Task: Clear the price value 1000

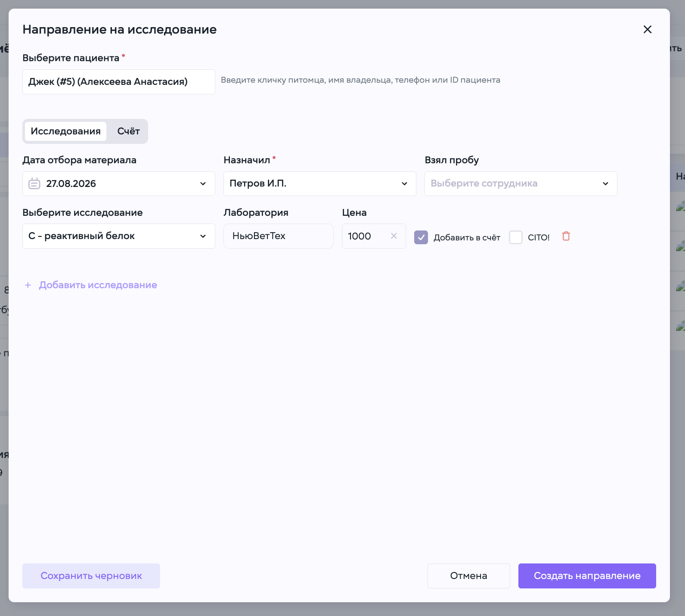Action: 394,236
